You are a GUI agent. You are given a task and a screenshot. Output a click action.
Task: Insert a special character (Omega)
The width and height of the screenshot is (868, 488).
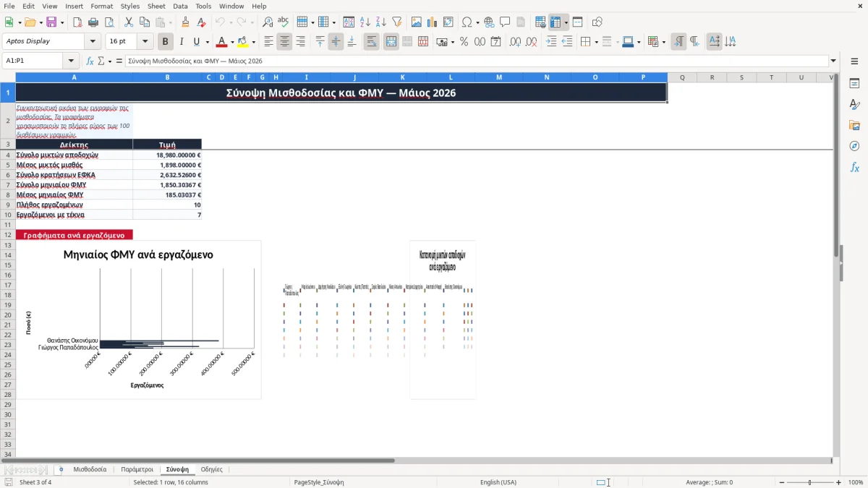[x=467, y=22]
